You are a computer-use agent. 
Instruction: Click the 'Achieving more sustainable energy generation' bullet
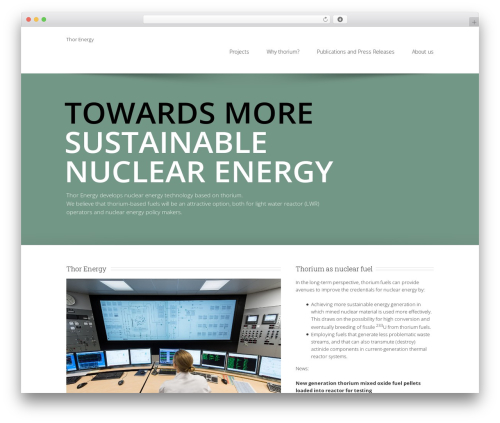click(x=371, y=316)
